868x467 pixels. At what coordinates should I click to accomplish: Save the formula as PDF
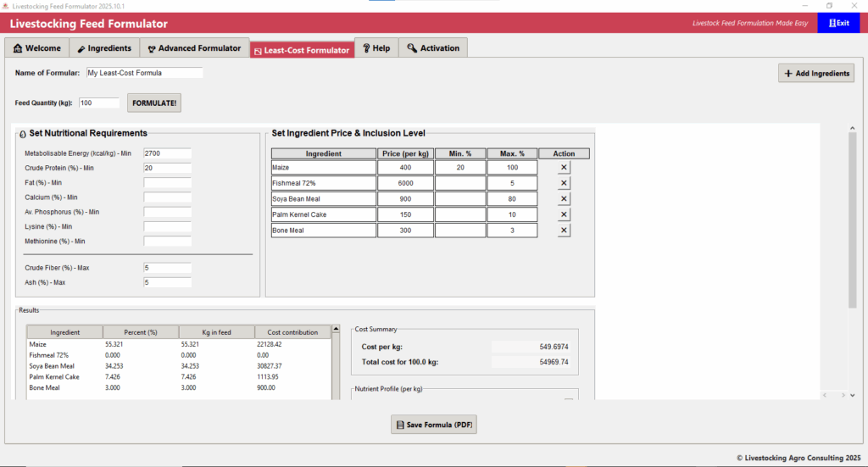[x=434, y=424]
